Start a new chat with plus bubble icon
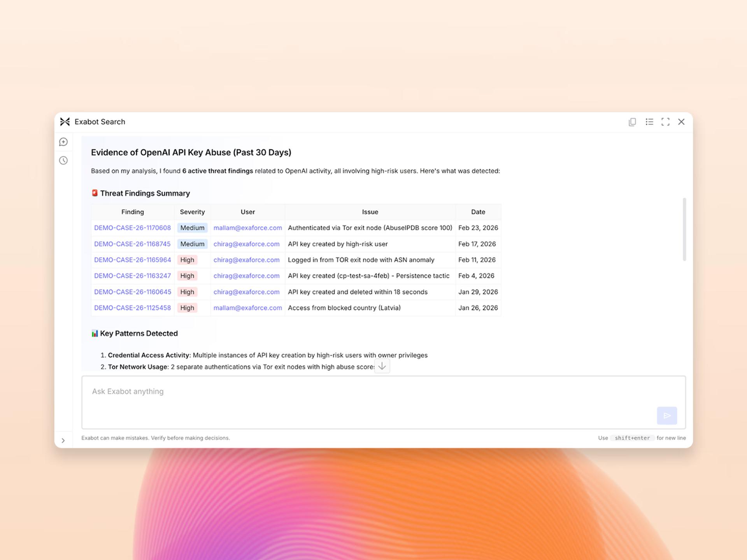Screen dimensions: 747x560 coord(63,142)
